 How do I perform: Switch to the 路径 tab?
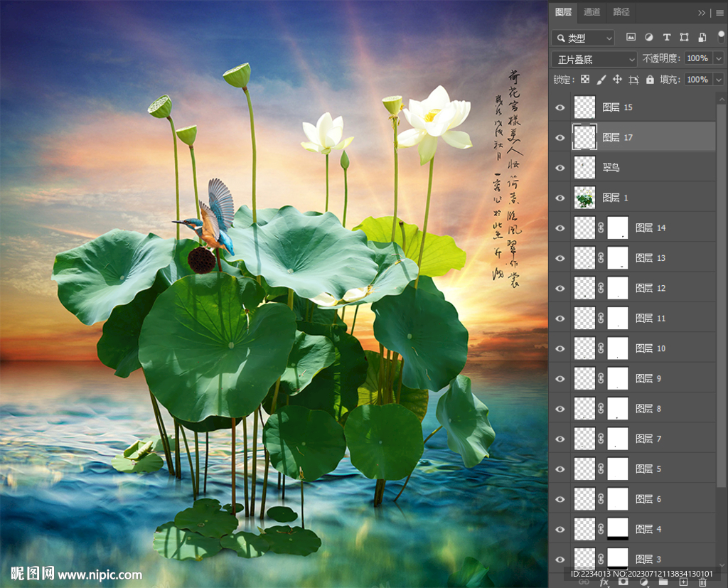click(x=621, y=12)
